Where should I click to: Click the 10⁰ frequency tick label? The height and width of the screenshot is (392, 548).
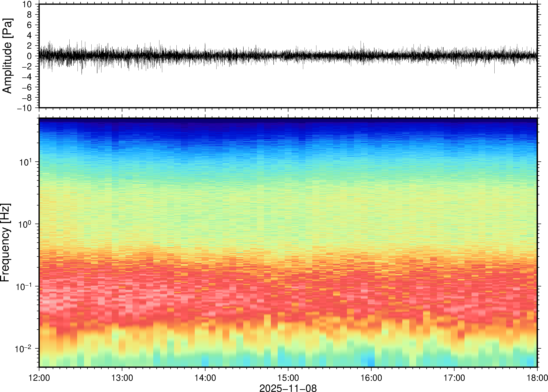point(25,224)
